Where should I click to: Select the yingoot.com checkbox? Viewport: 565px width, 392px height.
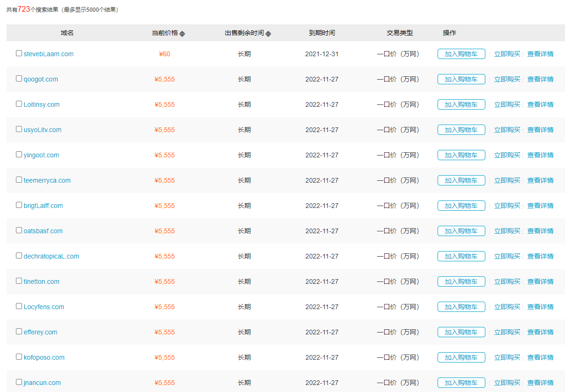click(19, 155)
